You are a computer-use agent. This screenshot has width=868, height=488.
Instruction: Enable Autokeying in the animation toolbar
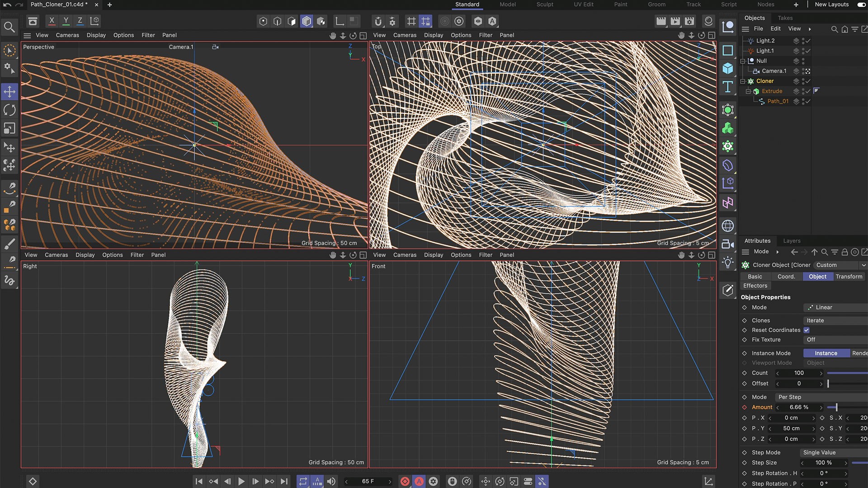pyautogui.click(x=419, y=481)
